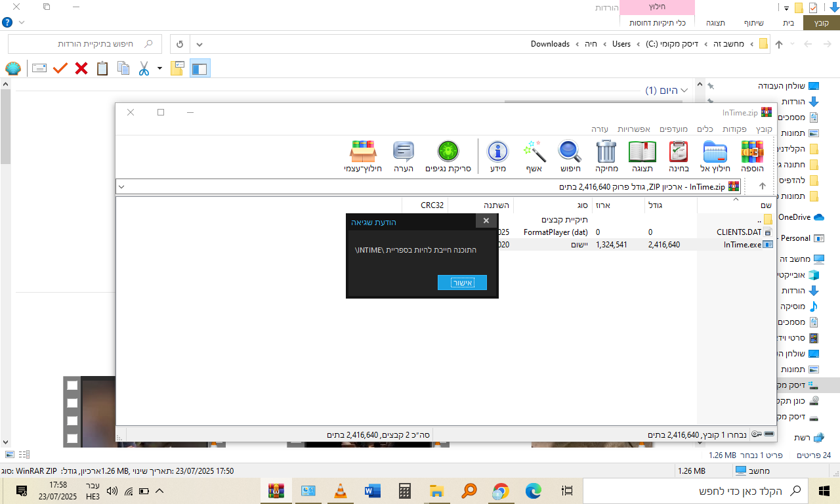Open the WinRAR כלים (Tools) menu
This screenshot has width=840, height=504.
(x=705, y=129)
